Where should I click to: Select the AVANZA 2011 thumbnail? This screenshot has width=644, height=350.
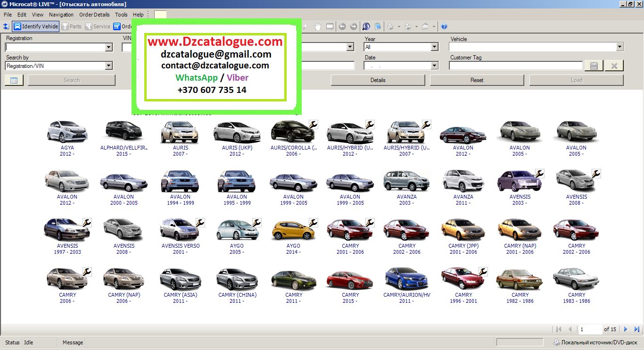click(x=463, y=181)
